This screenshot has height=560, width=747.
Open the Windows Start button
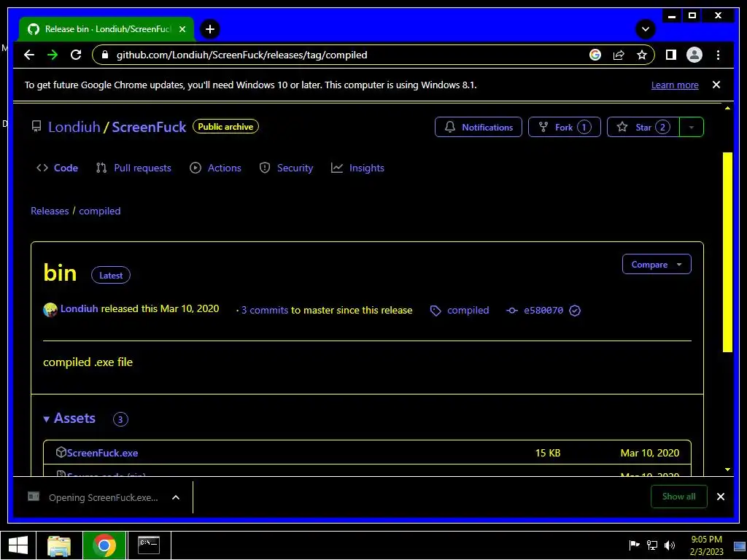18,545
